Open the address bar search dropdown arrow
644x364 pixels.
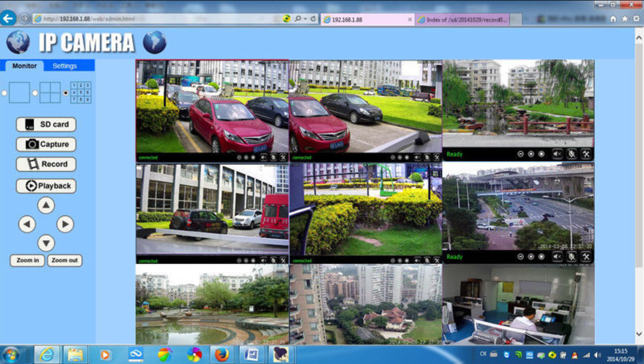[x=305, y=19]
